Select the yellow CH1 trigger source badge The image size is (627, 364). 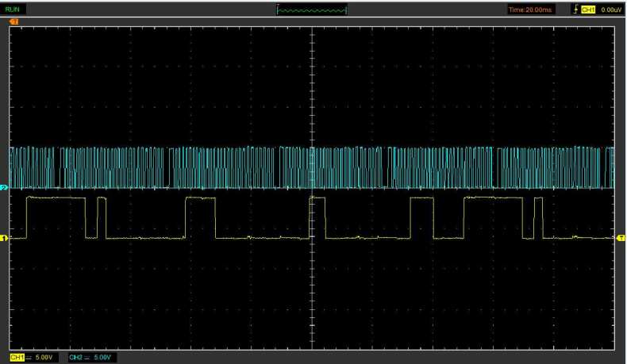[x=588, y=10]
